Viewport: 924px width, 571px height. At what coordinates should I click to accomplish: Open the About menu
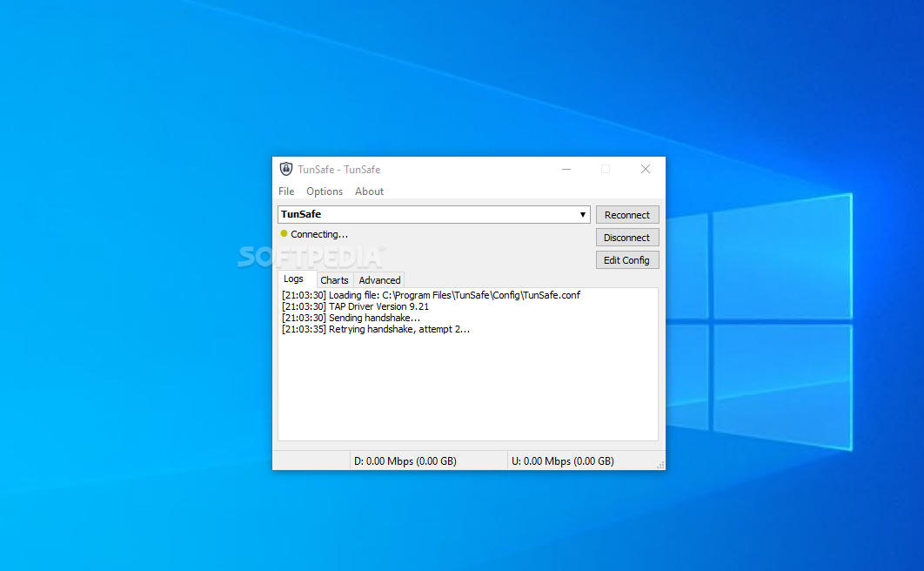[x=369, y=191]
